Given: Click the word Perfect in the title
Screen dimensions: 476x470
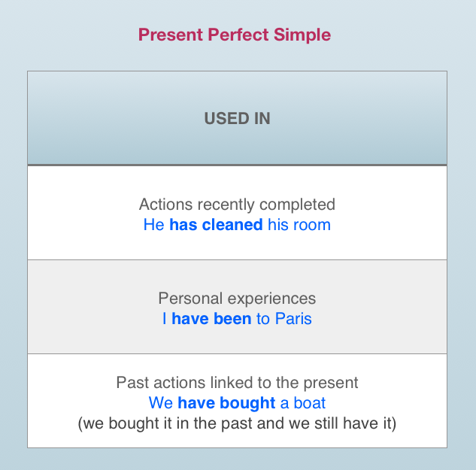Looking at the screenshot, I should pos(238,35).
